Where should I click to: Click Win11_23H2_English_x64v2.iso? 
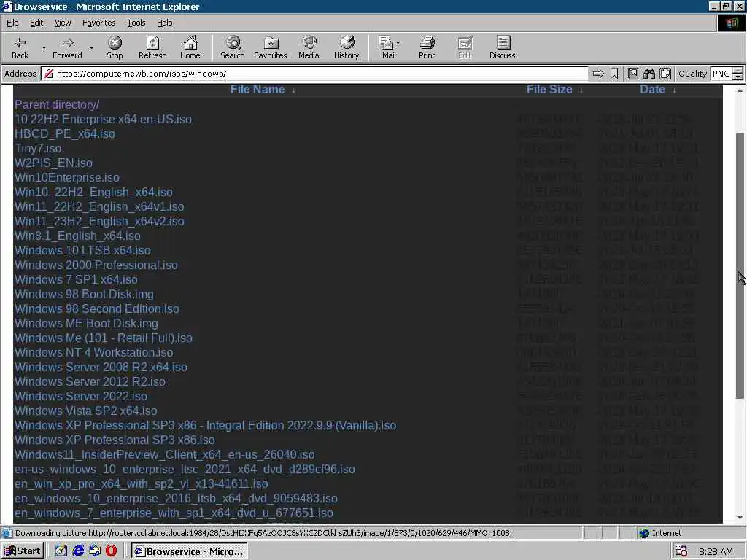click(99, 222)
